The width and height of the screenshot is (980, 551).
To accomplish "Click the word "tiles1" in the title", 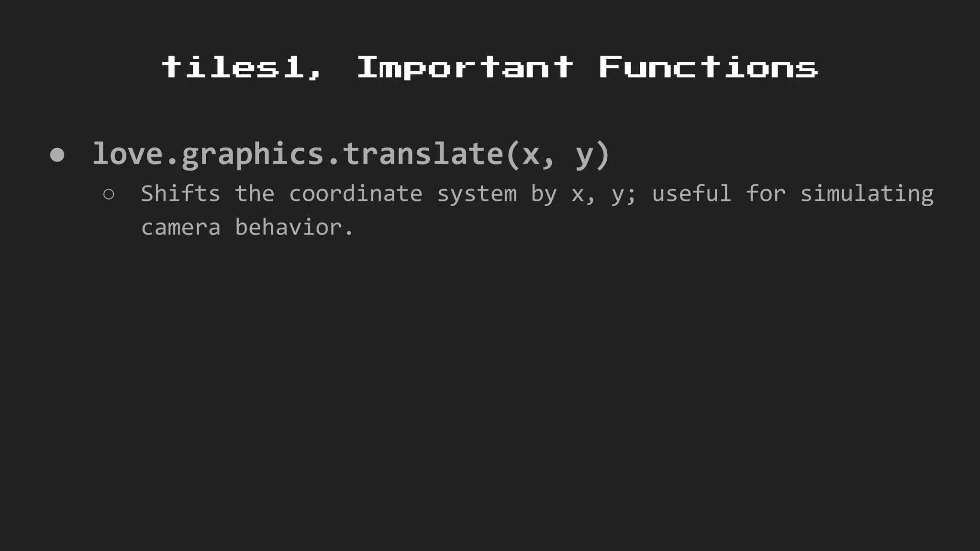I will (234, 67).
